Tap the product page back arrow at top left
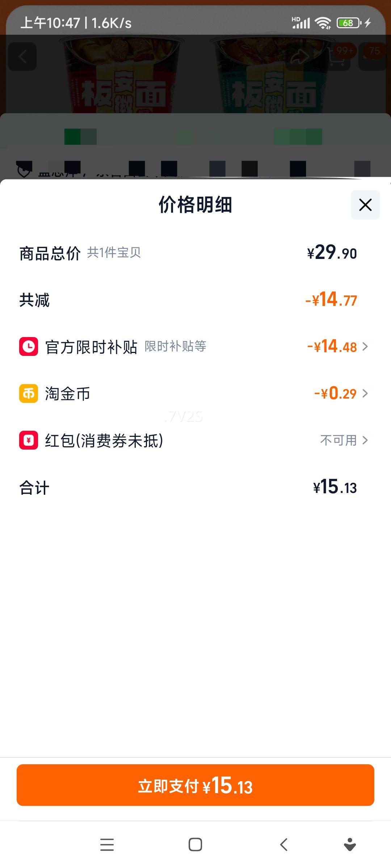The image size is (391, 868). [22, 56]
